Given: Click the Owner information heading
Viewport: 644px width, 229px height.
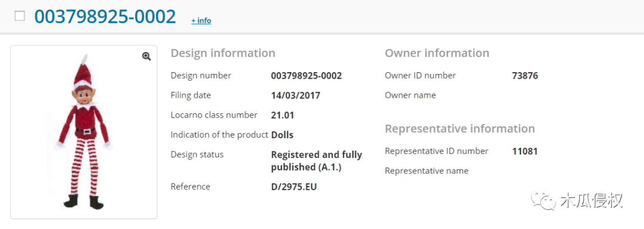Looking at the screenshot, I should (x=437, y=53).
